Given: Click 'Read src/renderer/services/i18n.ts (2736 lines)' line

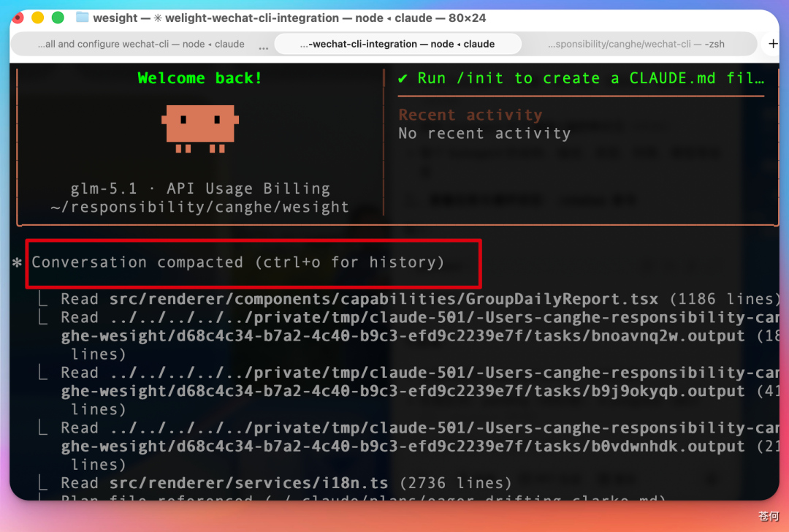Looking at the screenshot, I should tap(286, 483).
